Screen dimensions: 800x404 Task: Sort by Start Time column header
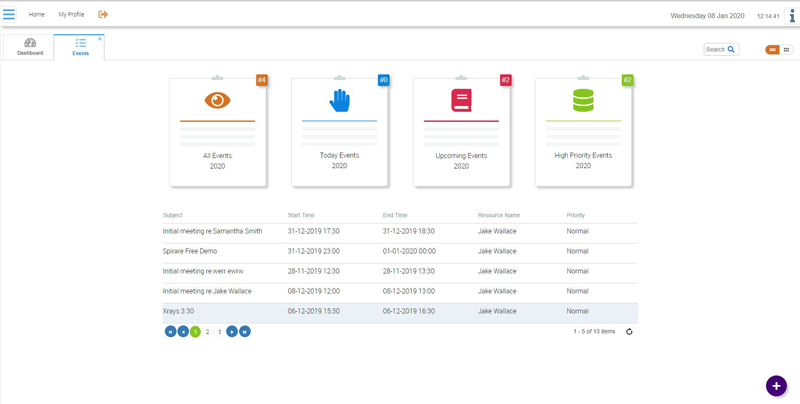pos(302,215)
